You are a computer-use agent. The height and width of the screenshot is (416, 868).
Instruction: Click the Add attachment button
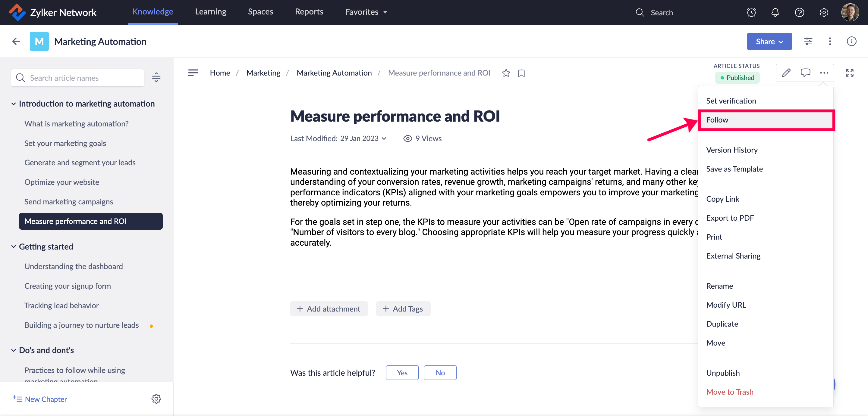(x=329, y=309)
